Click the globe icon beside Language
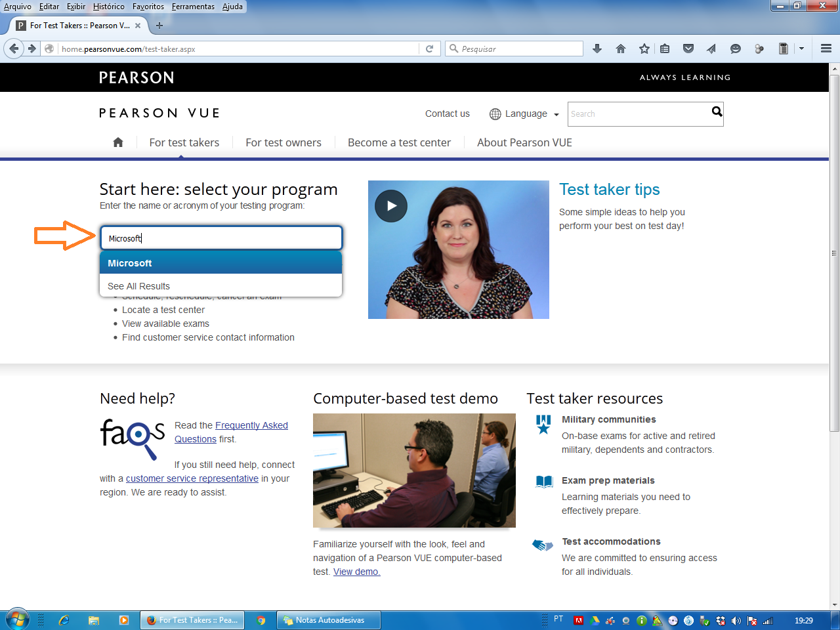Viewport: 840px width, 630px height. [x=495, y=114]
